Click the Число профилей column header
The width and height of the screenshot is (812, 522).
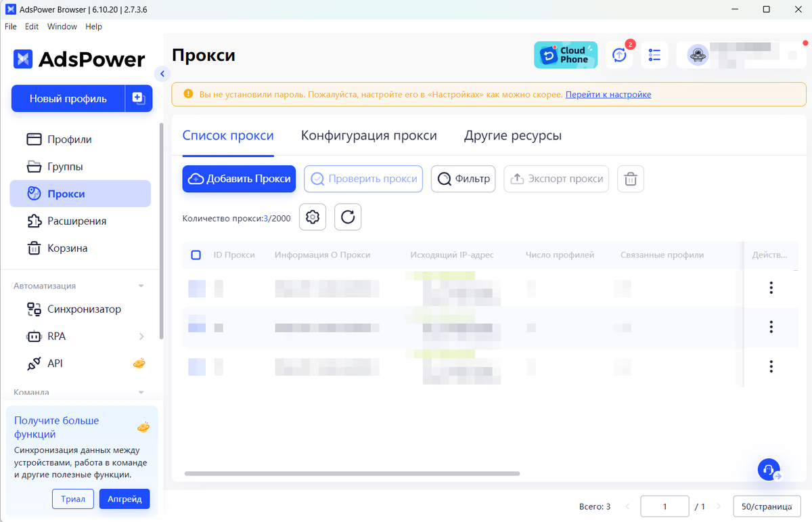pyautogui.click(x=560, y=255)
